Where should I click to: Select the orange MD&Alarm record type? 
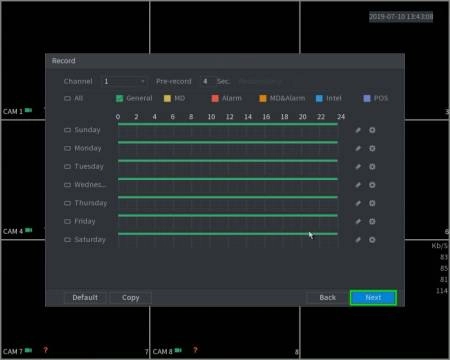(263, 98)
